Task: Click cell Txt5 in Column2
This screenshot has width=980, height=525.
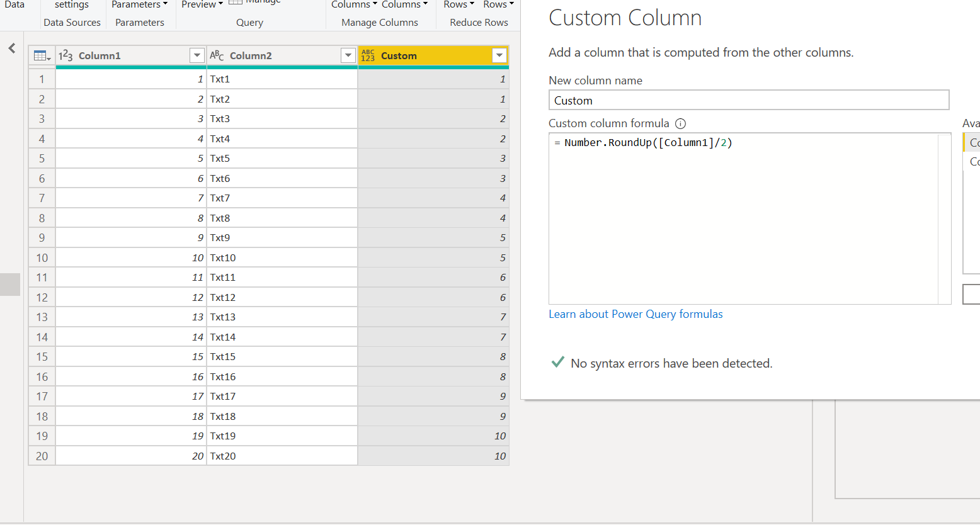Action: coord(282,159)
